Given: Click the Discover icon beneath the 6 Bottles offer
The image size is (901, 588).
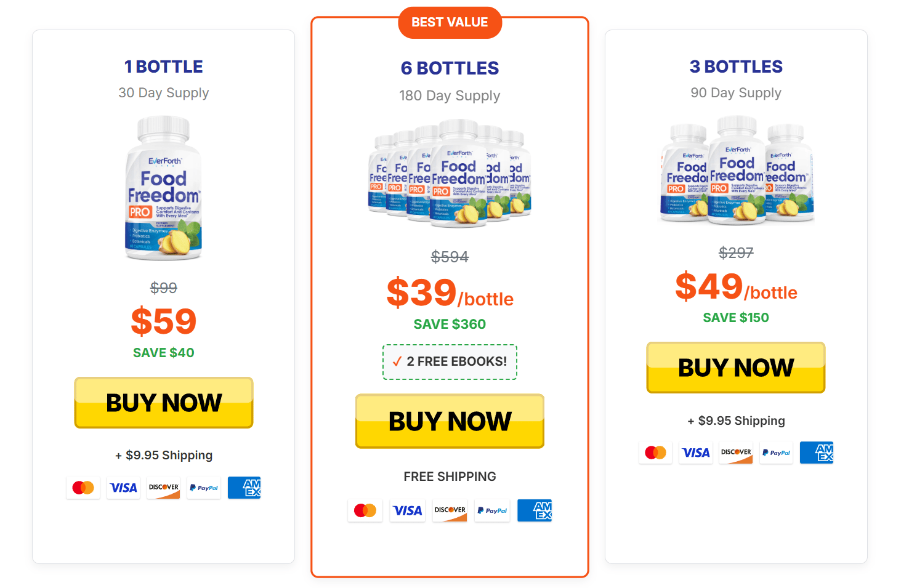Looking at the screenshot, I should [x=449, y=510].
